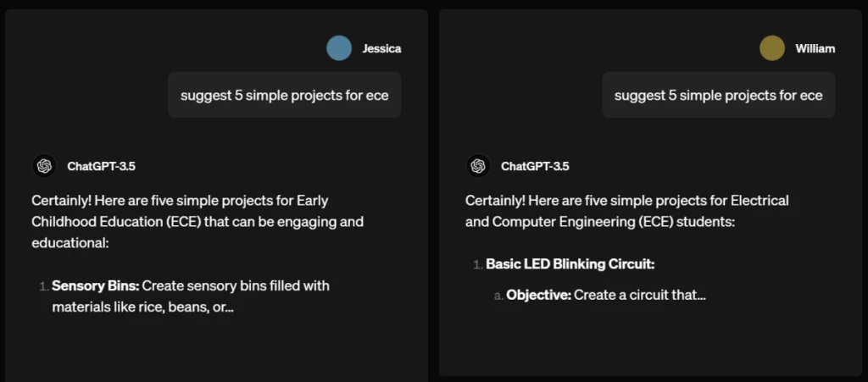Click the truncated text 'materials like rice, beans, or…'
868x382 pixels.
142,307
